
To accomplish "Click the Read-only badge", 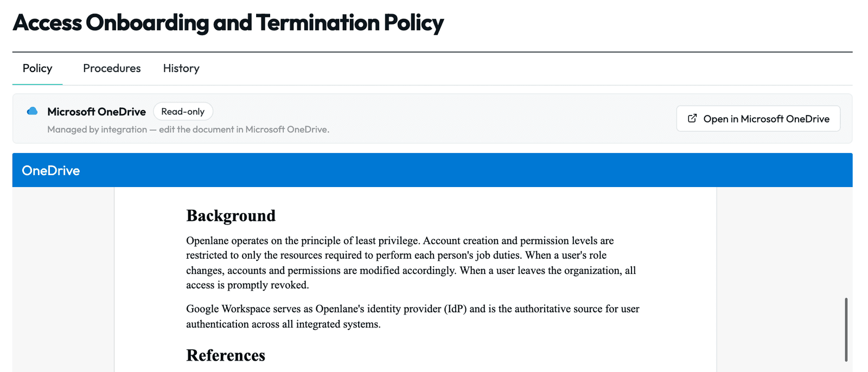I will tap(183, 111).
